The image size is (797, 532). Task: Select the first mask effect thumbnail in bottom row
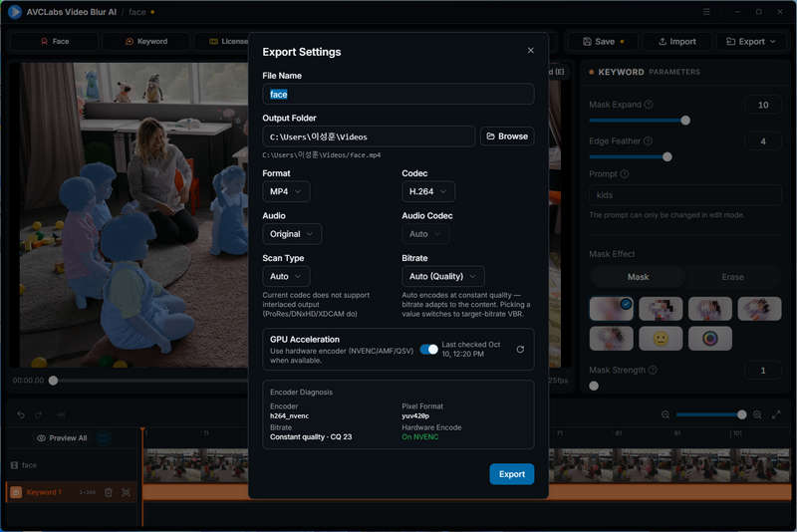click(611, 339)
